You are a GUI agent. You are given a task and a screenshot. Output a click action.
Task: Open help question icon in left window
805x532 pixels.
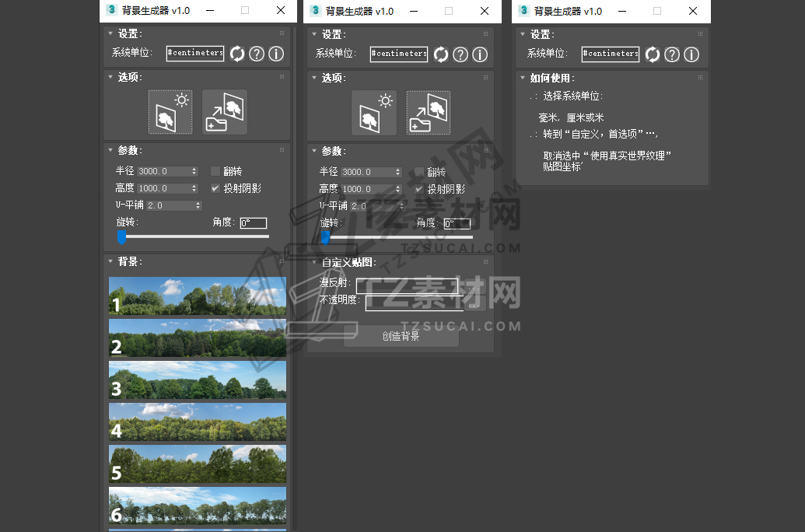coord(257,54)
